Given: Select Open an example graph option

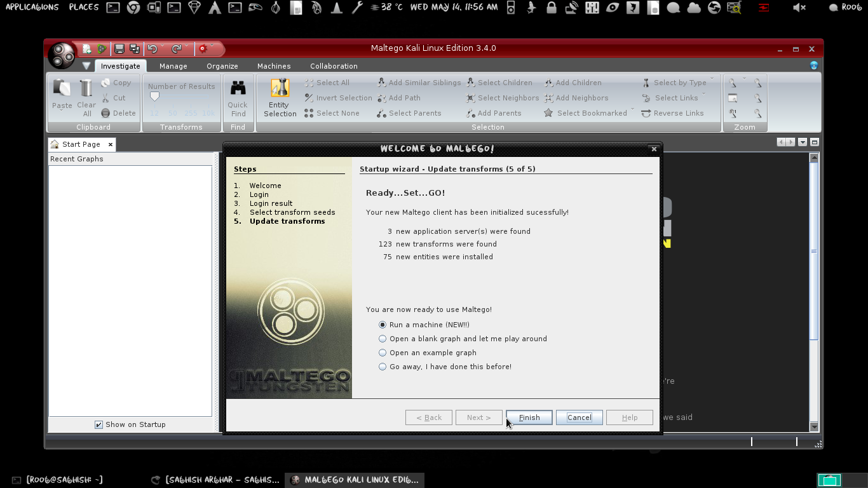Looking at the screenshot, I should tap(383, 353).
